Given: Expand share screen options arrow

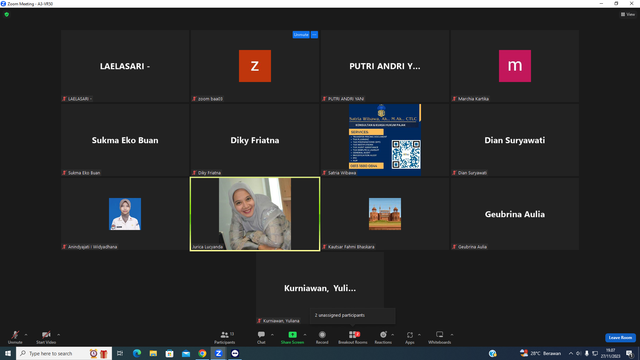Looking at the screenshot, I should click(x=305, y=335).
